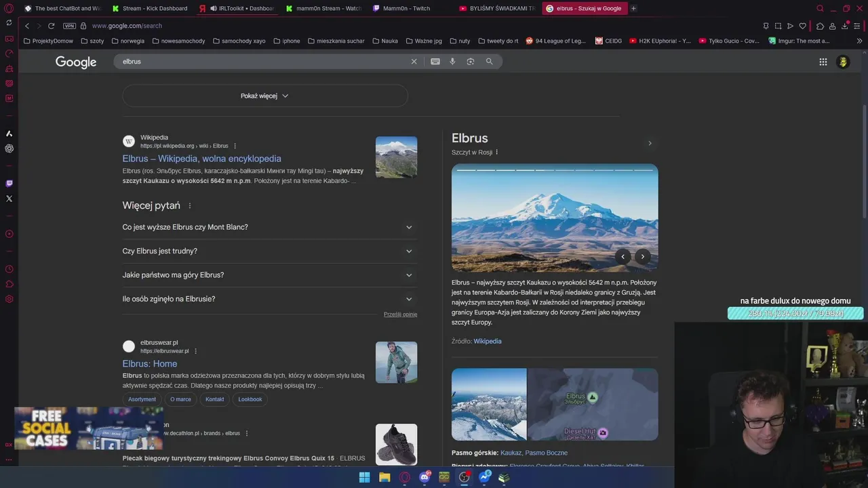Viewport: 868px width, 488px height.
Task: Open the 'Elbrus: Home' result
Action: pyautogui.click(x=150, y=364)
